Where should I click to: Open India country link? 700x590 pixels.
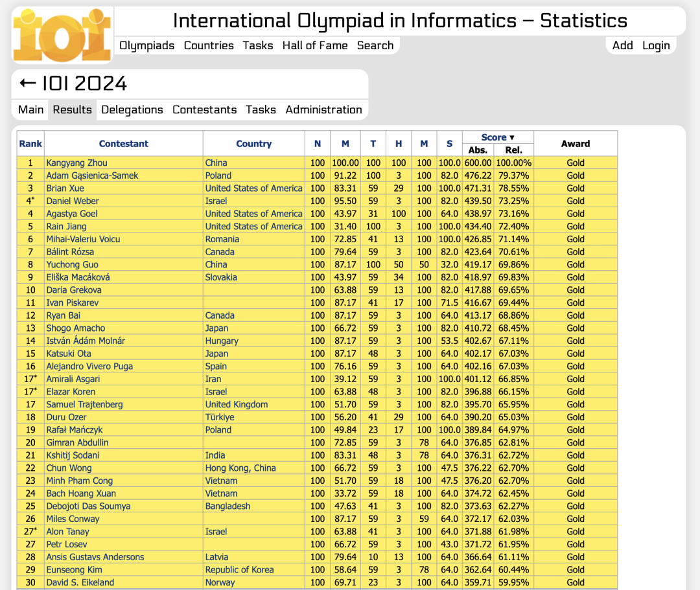click(215, 455)
